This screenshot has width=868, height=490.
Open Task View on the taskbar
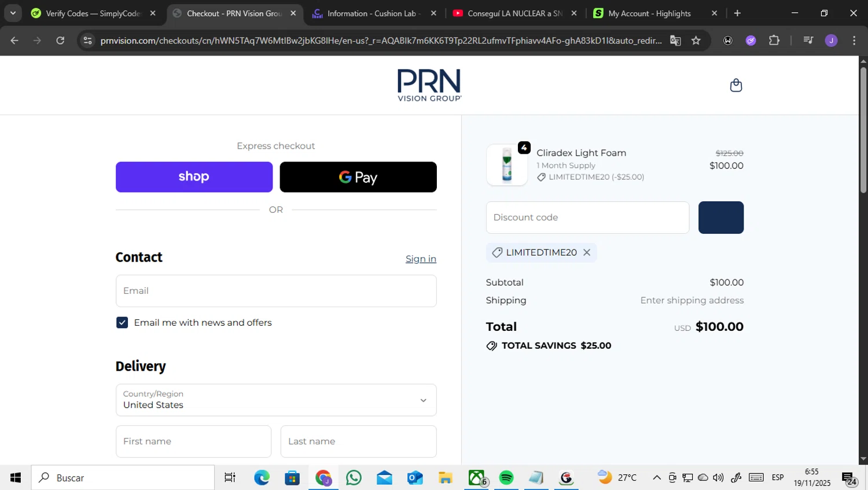pos(230,478)
